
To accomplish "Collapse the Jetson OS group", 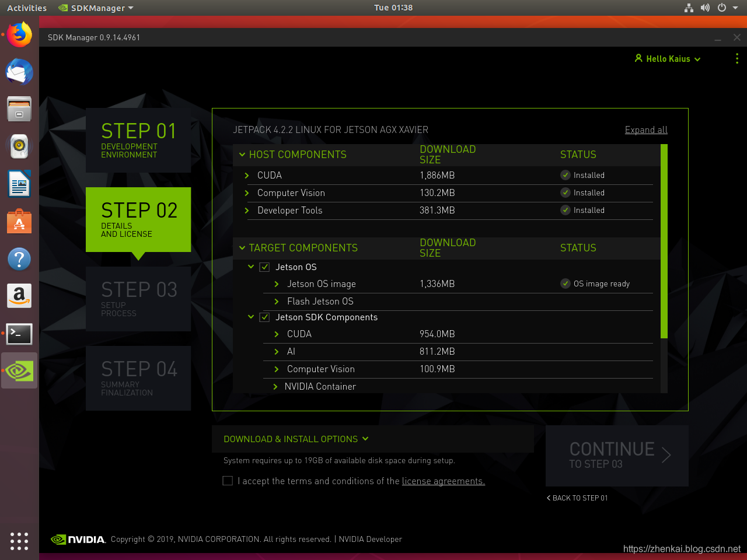I will 251,267.
